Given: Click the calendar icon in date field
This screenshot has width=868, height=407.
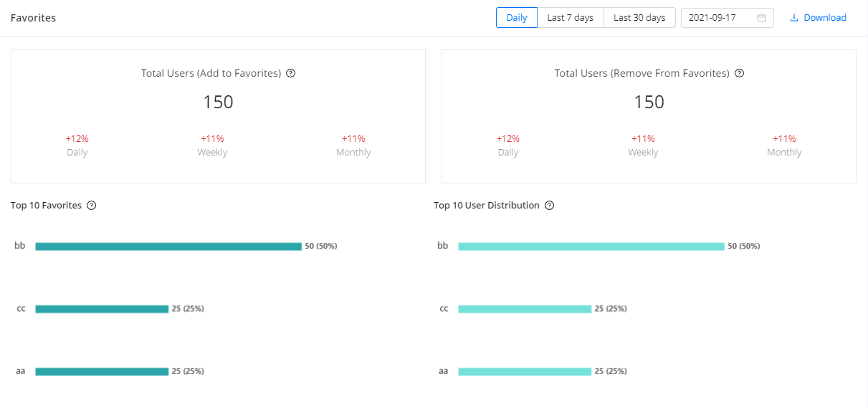Looking at the screenshot, I should (x=761, y=18).
